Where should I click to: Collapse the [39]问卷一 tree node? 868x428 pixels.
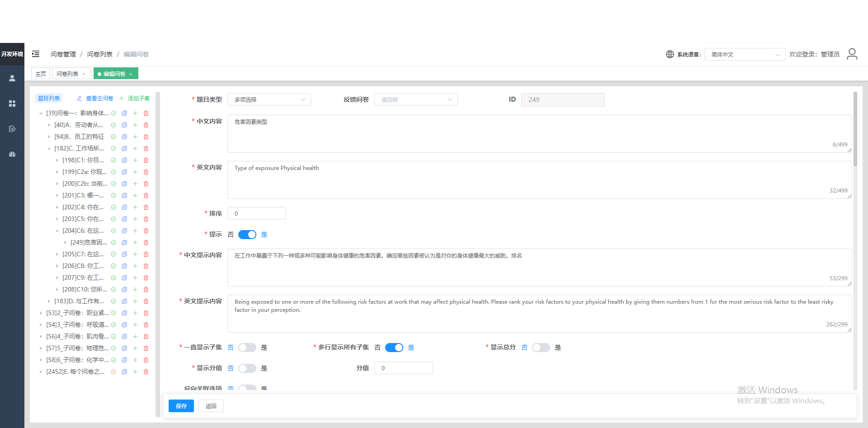click(41, 113)
